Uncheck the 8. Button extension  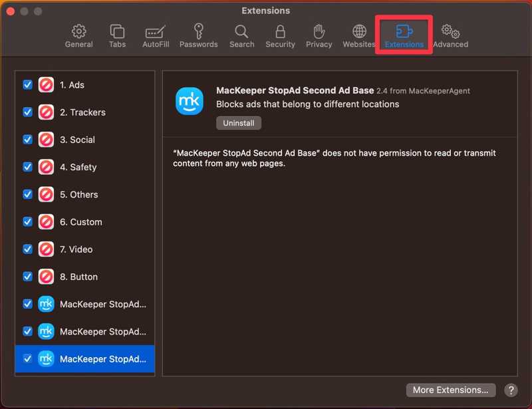27,277
